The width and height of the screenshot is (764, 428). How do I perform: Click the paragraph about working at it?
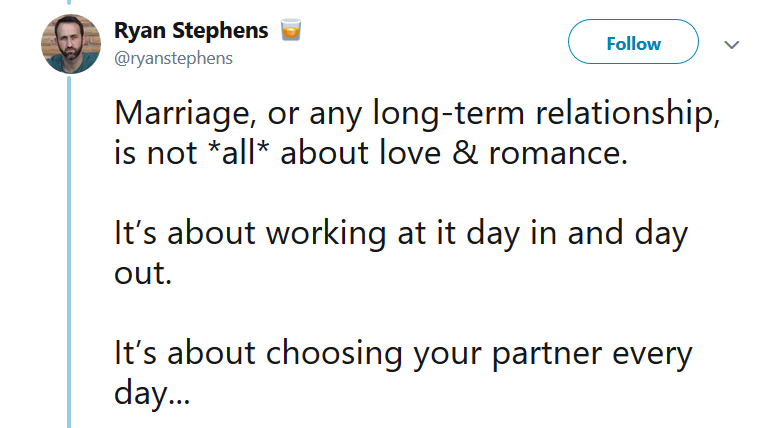401,253
